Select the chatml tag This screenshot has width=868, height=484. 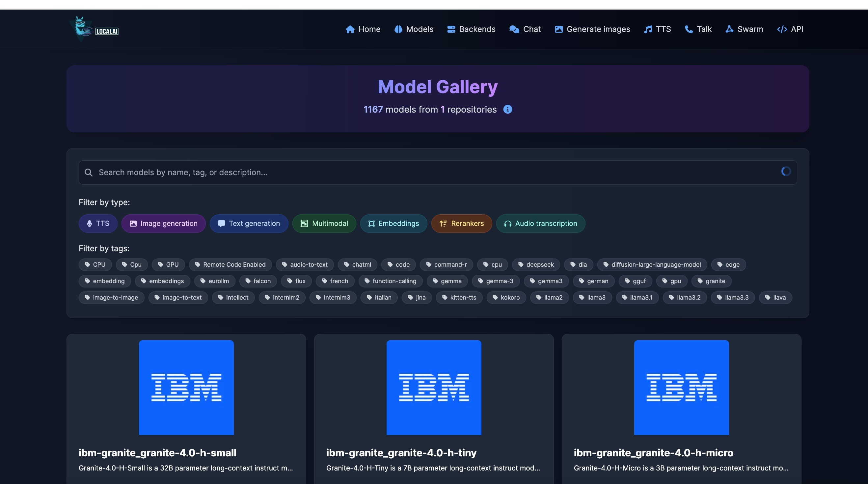(x=358, y=265)
